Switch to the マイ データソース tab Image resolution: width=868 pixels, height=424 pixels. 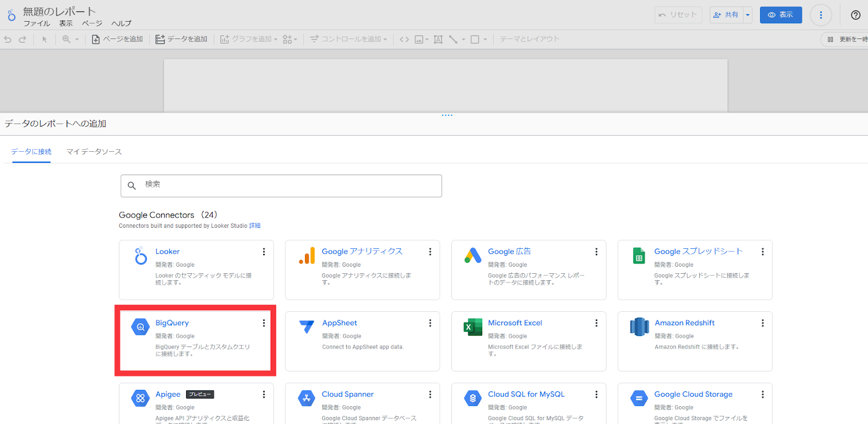94,152
